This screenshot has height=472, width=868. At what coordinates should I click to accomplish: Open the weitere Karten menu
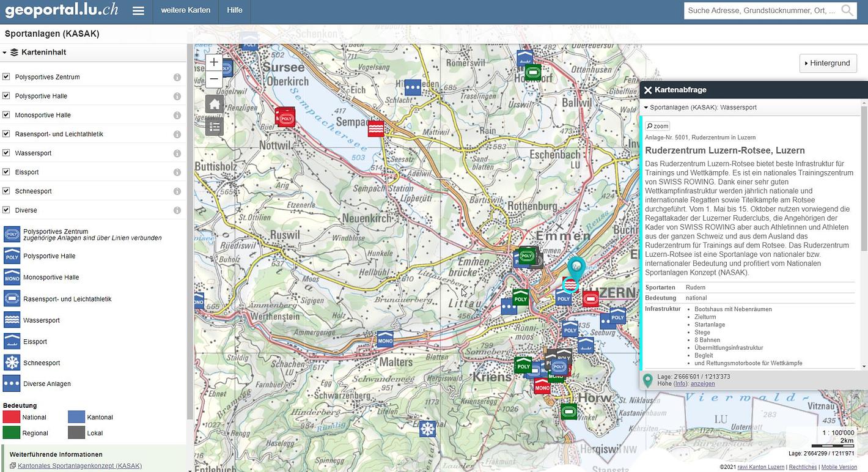[185, 10]
